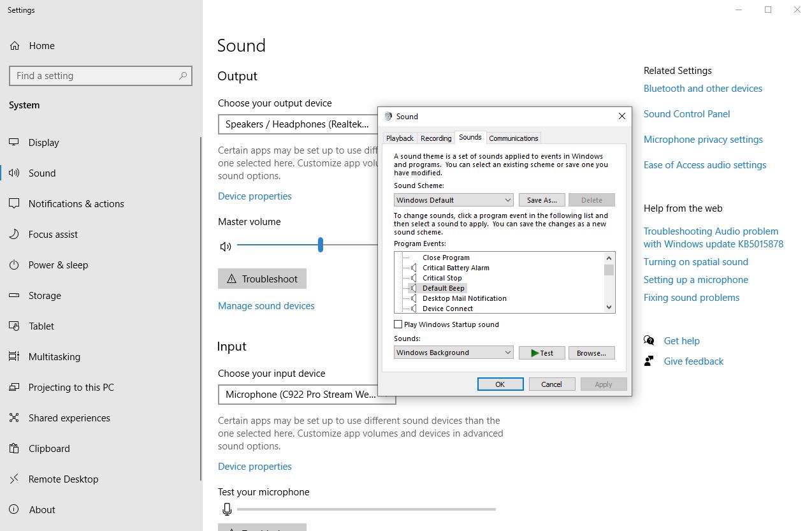Click the Power & sleep icon

14,265
